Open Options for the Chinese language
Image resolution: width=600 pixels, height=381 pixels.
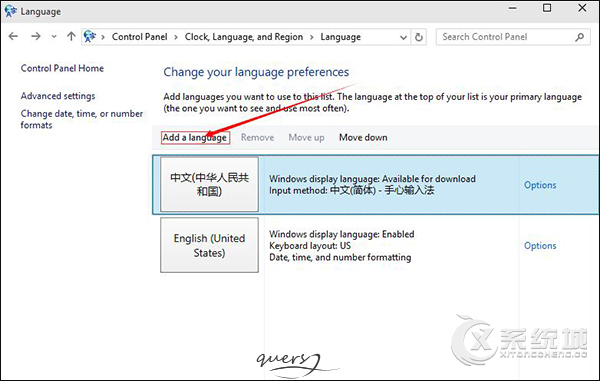[540, 185]
